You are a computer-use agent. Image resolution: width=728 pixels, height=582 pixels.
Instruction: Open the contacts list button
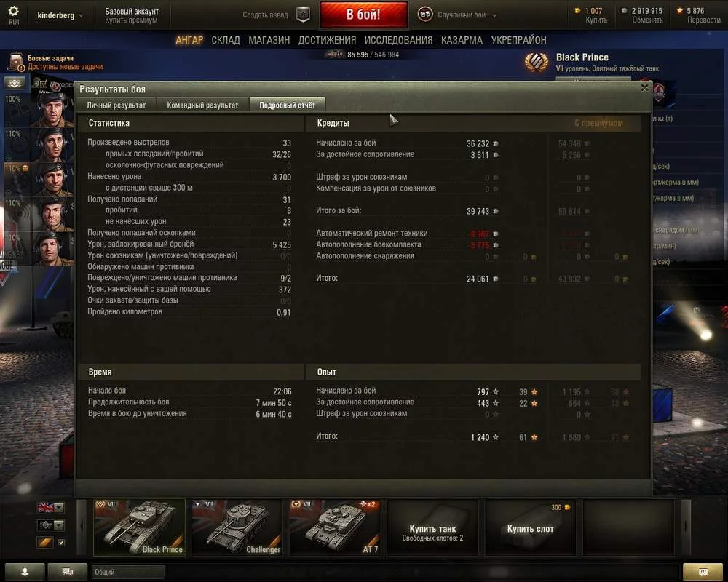25,572
